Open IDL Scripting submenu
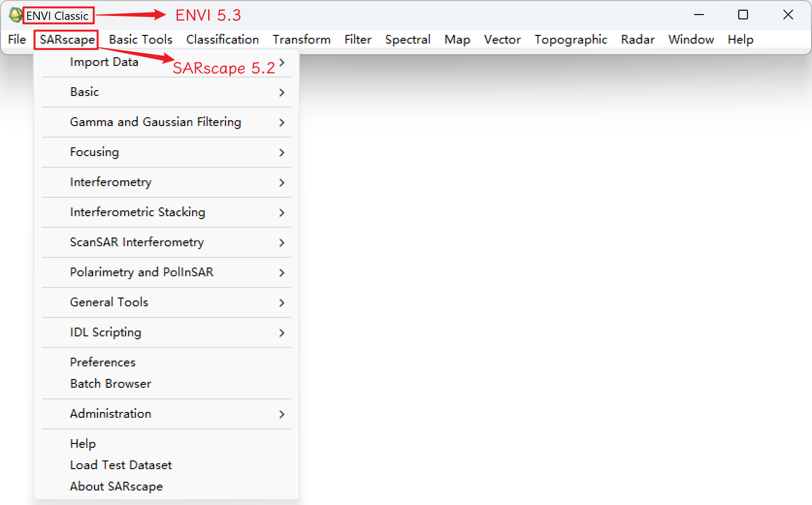The image size is (812, 505). point(166,332)
